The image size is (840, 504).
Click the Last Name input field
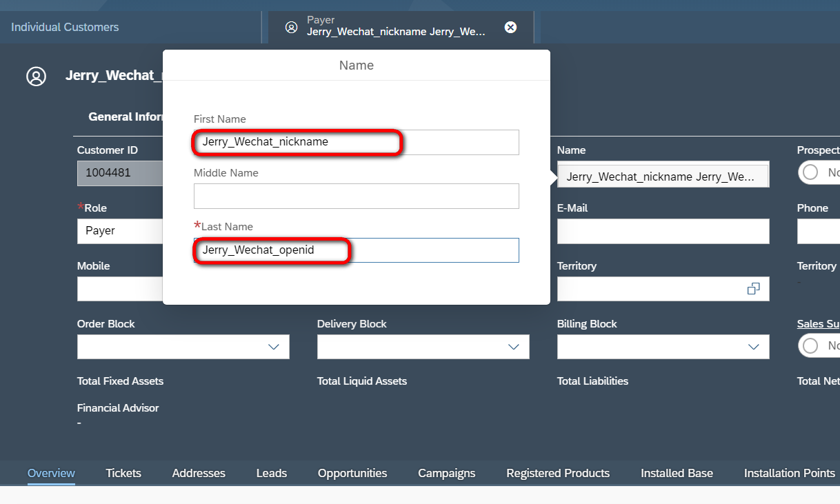pos(357,250)
